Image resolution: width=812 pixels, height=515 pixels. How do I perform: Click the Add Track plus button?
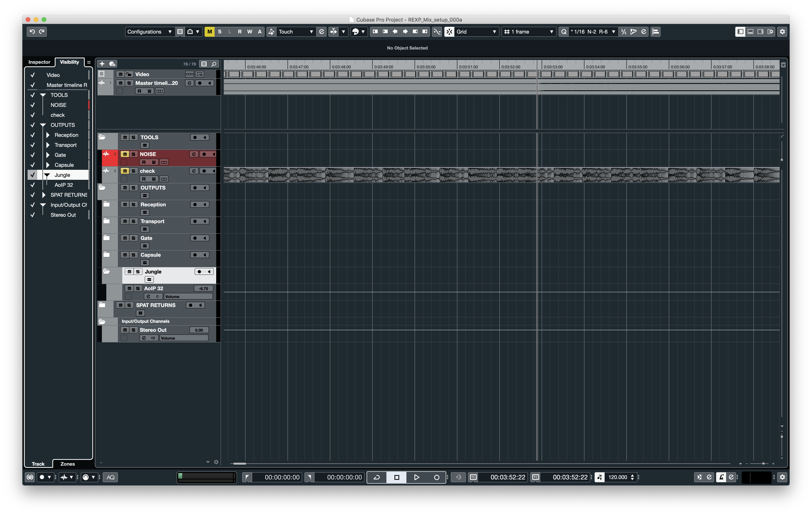tap(102, 64)
